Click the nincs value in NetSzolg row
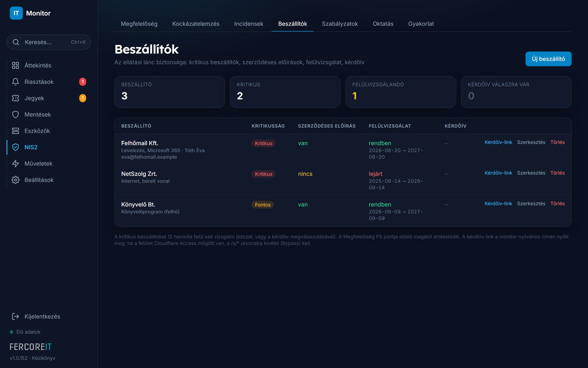The width and height of the screenshot is (588, 368). (305, 174)
